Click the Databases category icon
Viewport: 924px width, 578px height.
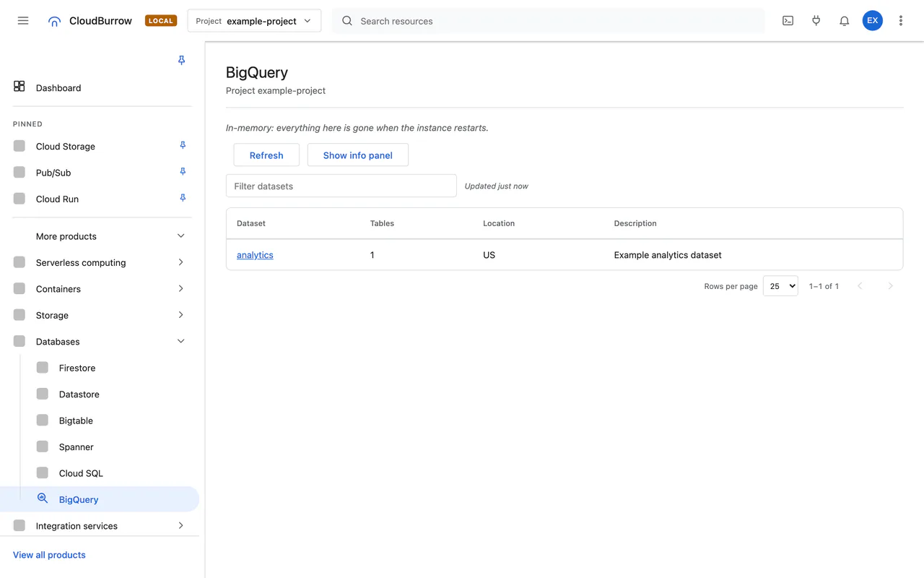click(19, 341)
